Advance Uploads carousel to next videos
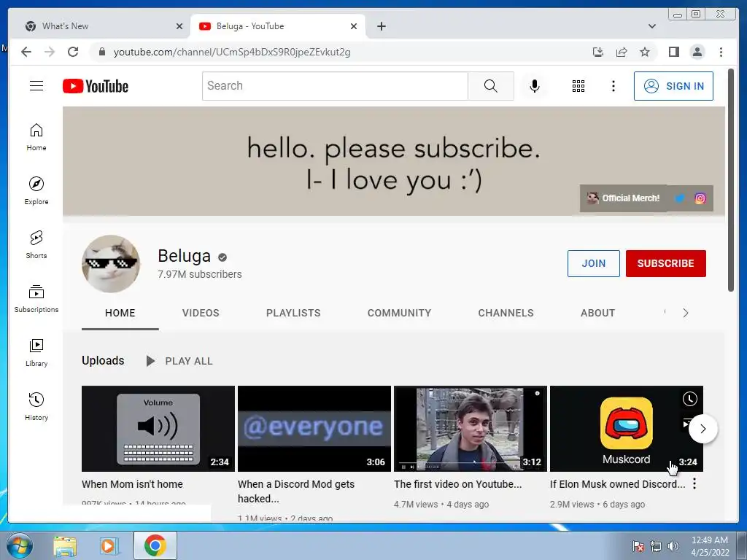 click(703, 429)
